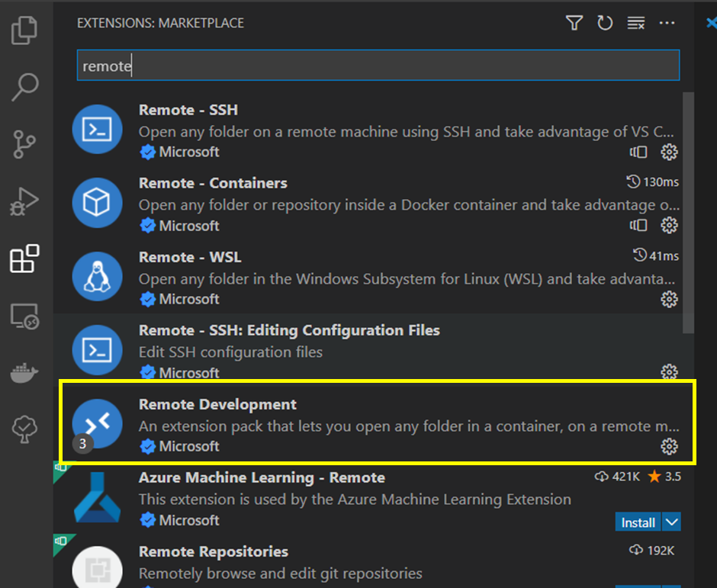
Task: Open the Source Control view
Action: click(24, 144)
